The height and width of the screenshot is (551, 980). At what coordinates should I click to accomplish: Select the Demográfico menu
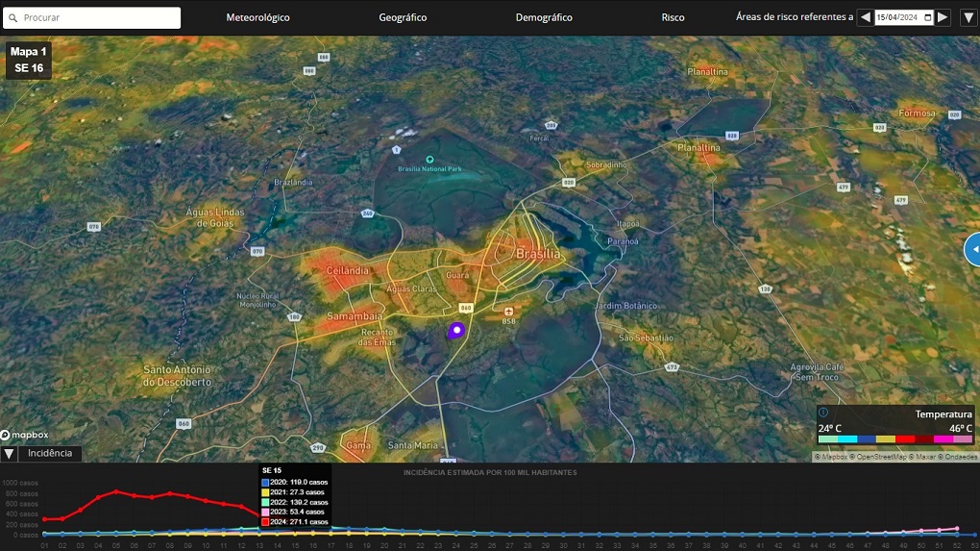[544, 17]
